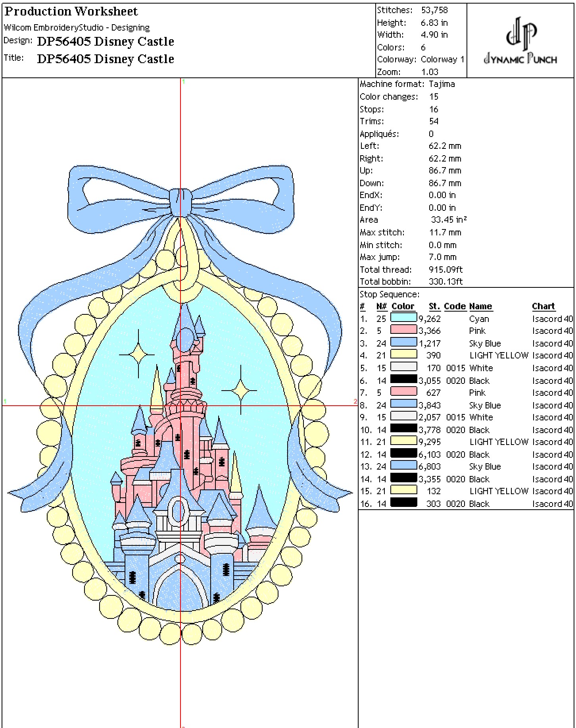Click the 'Name' column header
This screenshot has height=728, width=576.
[480, 306]
